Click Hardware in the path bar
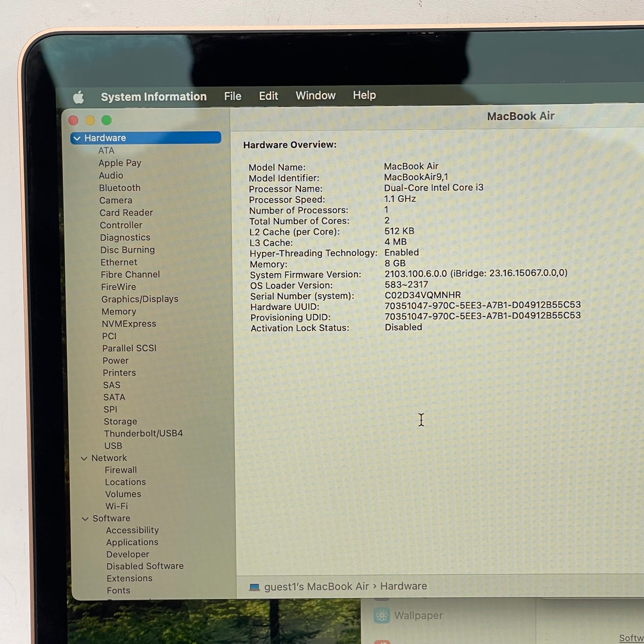The height and width of the screenshot is (644, 644). [404, 586]
